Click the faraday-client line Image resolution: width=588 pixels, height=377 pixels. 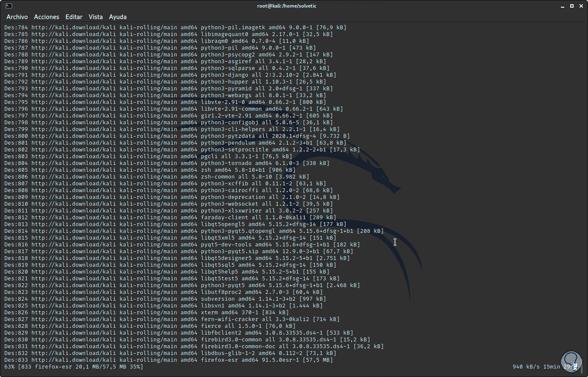(170, 217)
